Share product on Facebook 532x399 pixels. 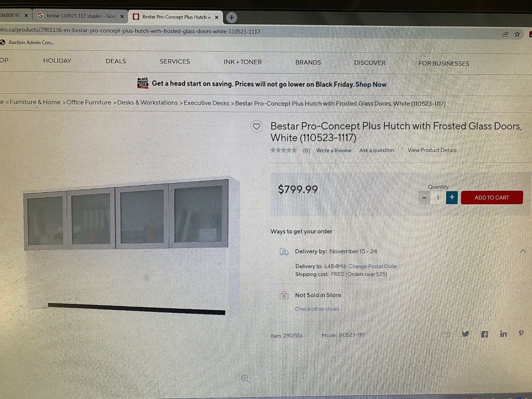(484, 334)
